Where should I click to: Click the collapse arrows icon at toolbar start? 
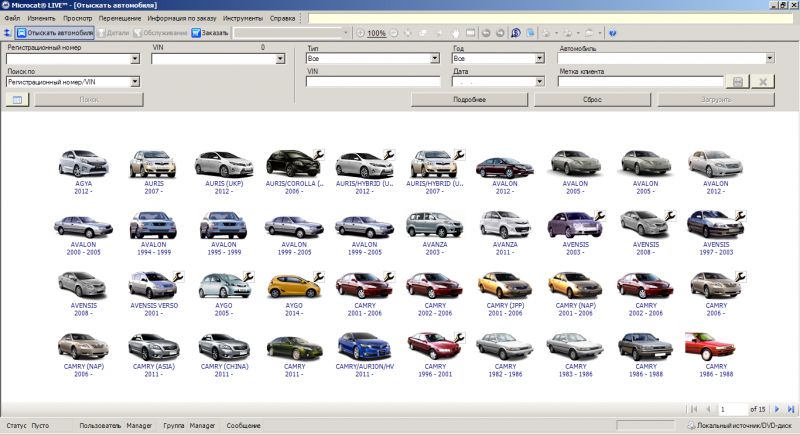[7, 33]
